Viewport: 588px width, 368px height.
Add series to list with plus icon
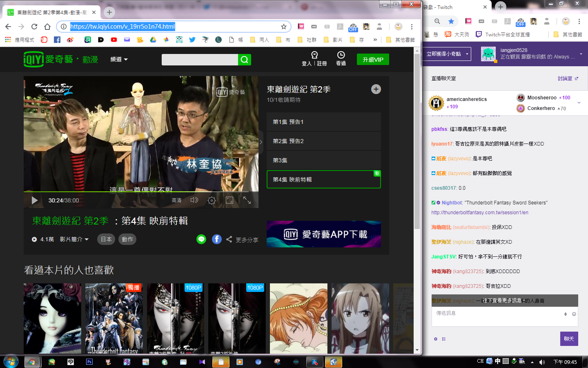376,89
